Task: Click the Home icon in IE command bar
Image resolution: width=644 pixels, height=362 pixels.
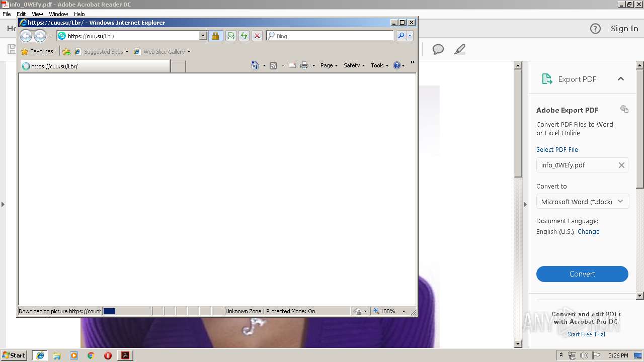Action: click(255, 65)
